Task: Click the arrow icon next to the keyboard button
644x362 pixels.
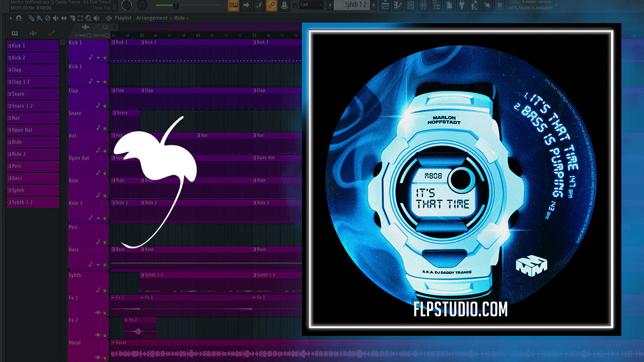Action: pyautogui.click(x=246, y=6)
